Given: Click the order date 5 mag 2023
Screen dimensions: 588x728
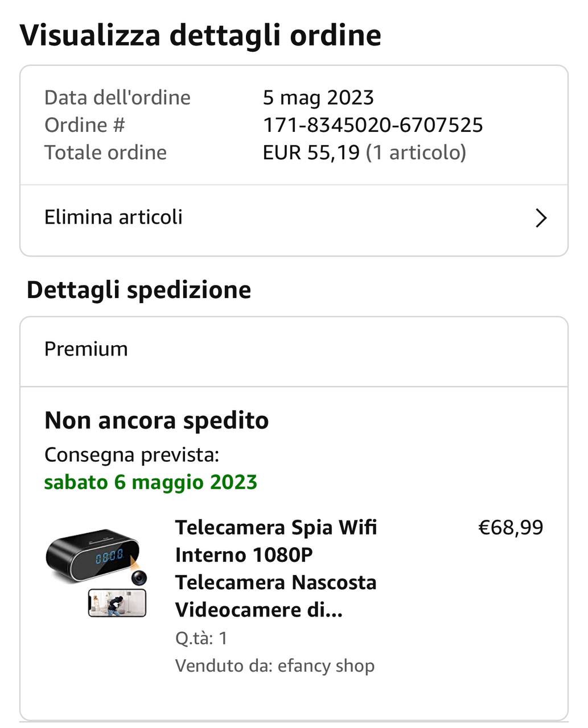Looking at the screenshot, I should tap(318, 98).
